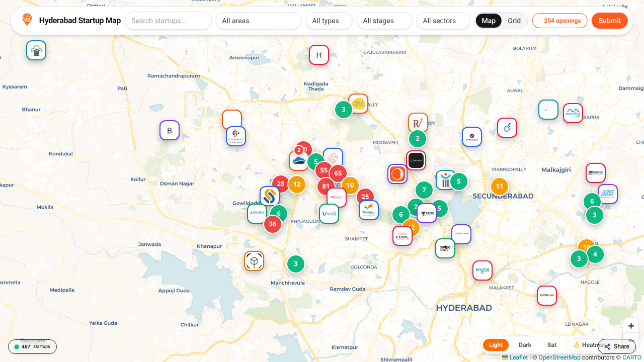644x362 pixels.
Task: Open the FHPL startup marker
Action: (x=403, y=236)
